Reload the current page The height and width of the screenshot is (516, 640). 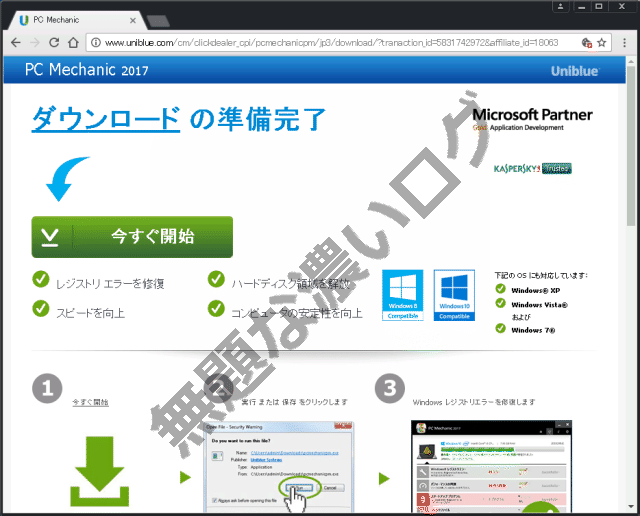click(x=54, y=42)
